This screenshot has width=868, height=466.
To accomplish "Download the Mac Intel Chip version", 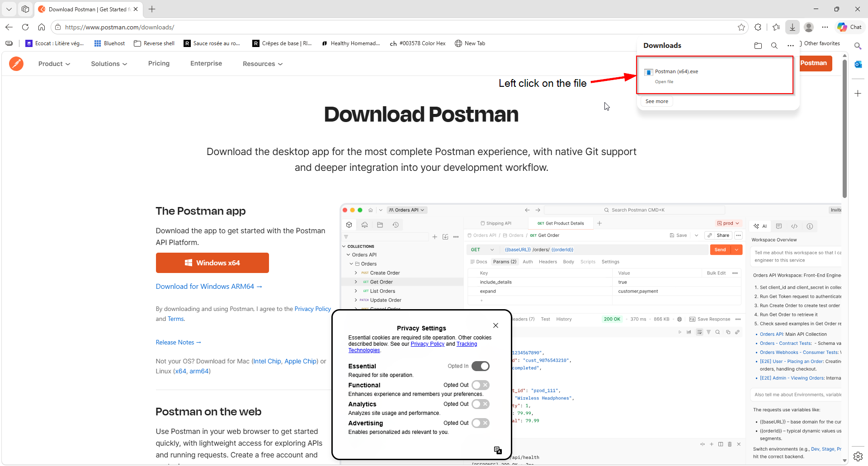I will [267, 361].
